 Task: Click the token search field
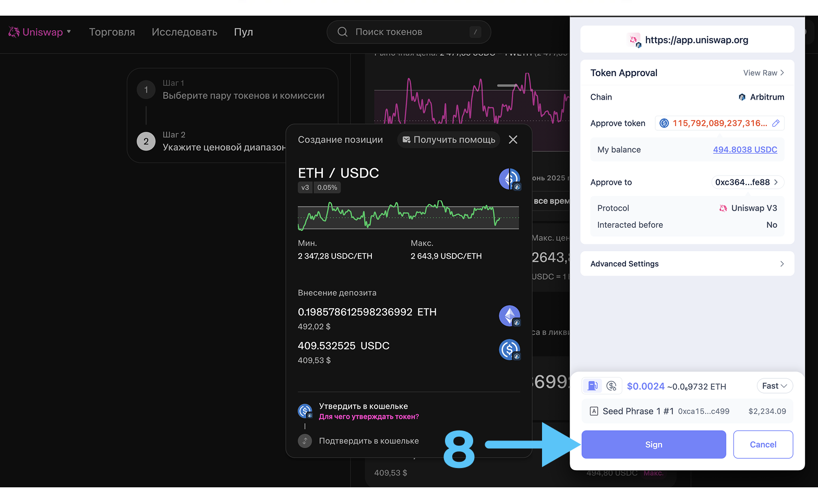click(410, 32)
